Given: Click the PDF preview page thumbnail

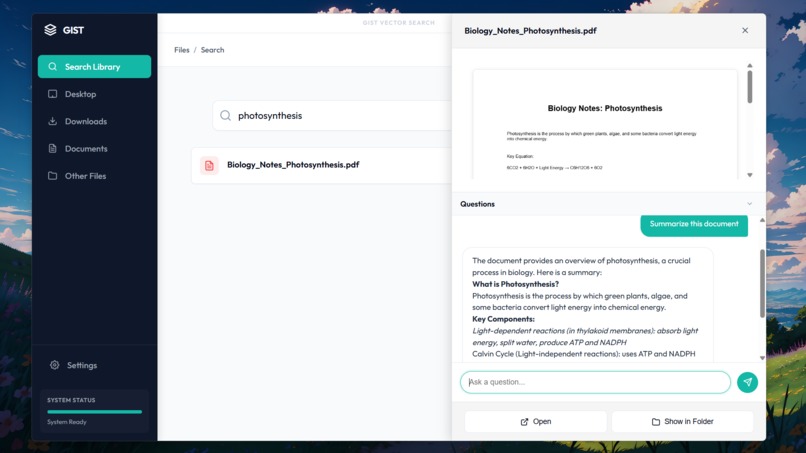Looking at the screenshot, I should pos(605,124).
